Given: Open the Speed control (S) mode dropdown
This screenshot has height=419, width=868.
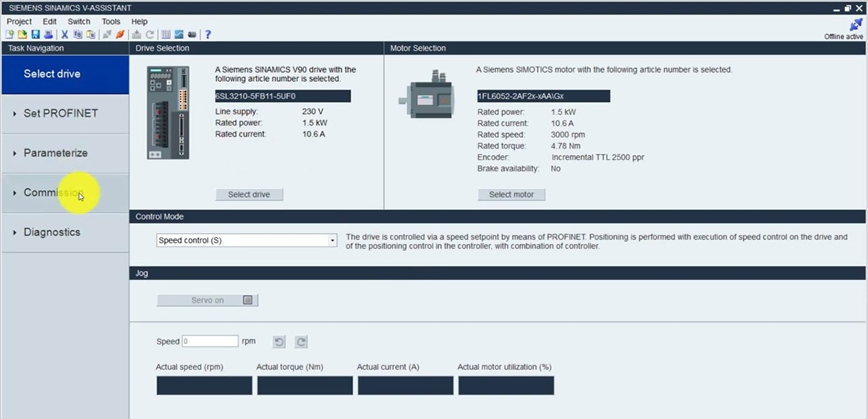Looking at the screenshot, I should click(247, 240).
